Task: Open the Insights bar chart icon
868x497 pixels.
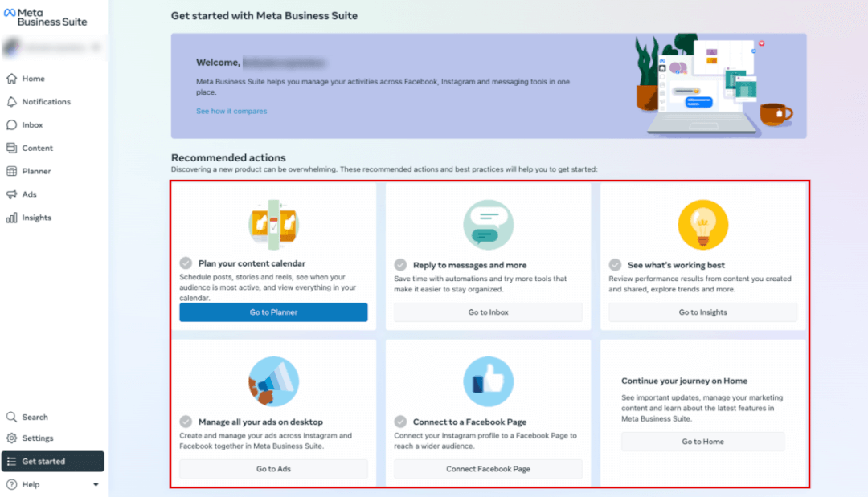Action: point(11,218)
